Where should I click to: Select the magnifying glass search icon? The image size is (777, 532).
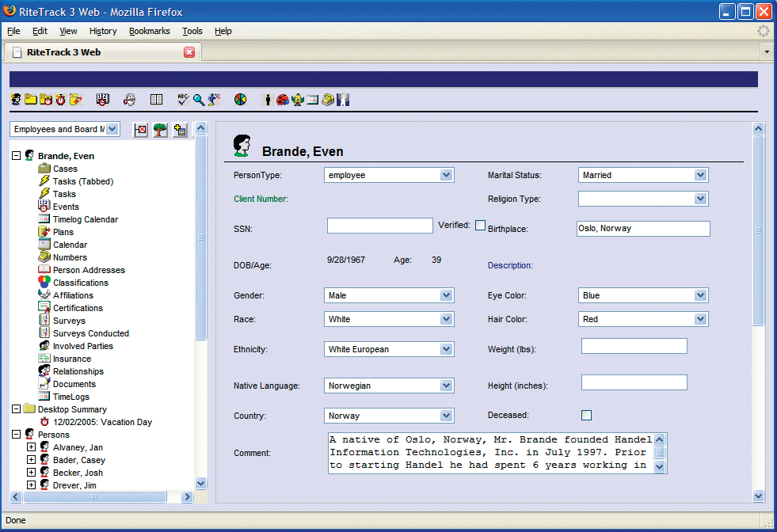198,99
